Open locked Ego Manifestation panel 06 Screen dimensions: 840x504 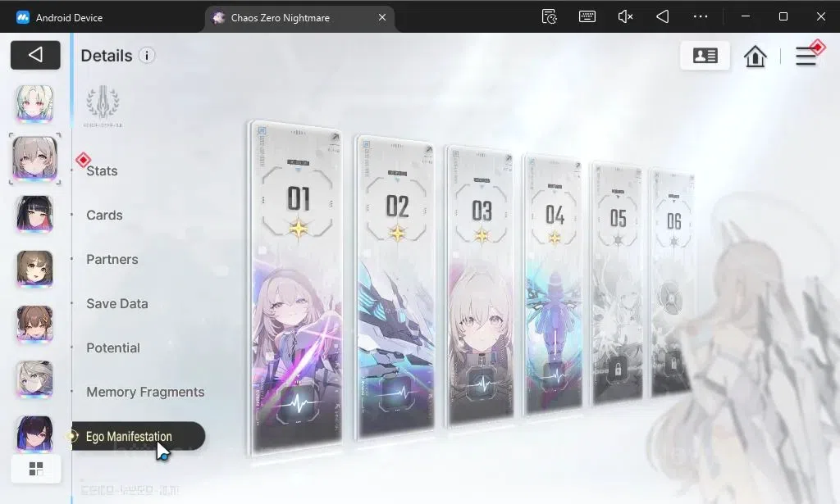(673, 284)
